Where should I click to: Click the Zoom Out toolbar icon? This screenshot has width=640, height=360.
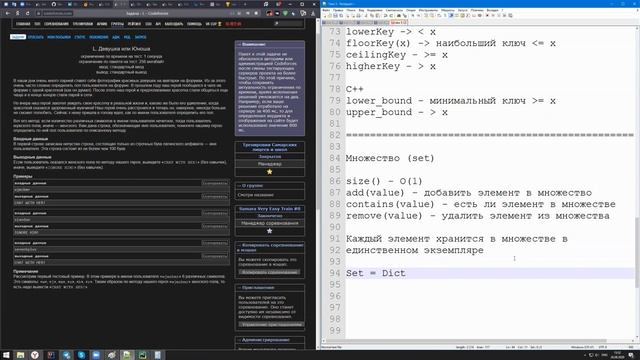click(419, 16)
